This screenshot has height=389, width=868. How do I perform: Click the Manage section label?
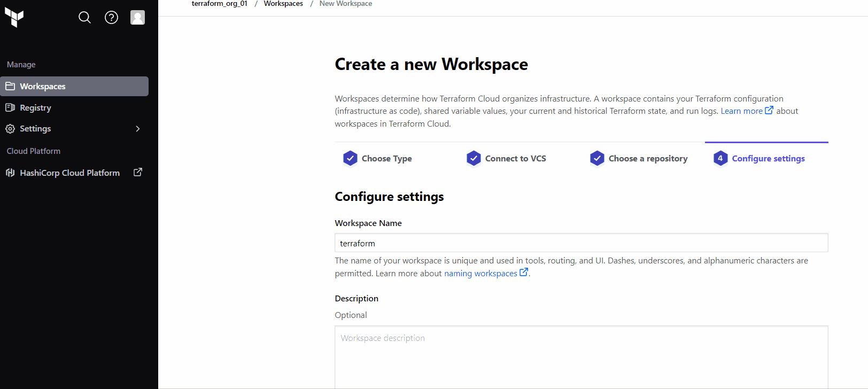coord(21,65)
